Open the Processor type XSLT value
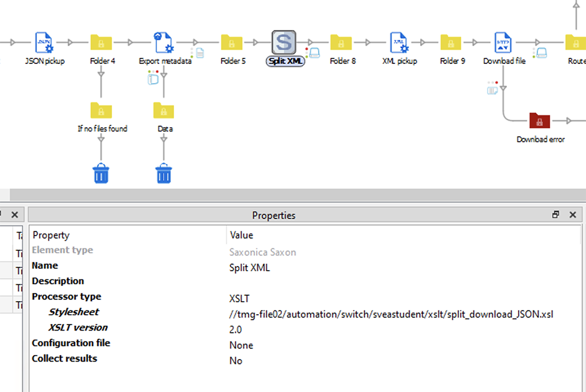Screen dimensions: 586x392 [240, 299]
